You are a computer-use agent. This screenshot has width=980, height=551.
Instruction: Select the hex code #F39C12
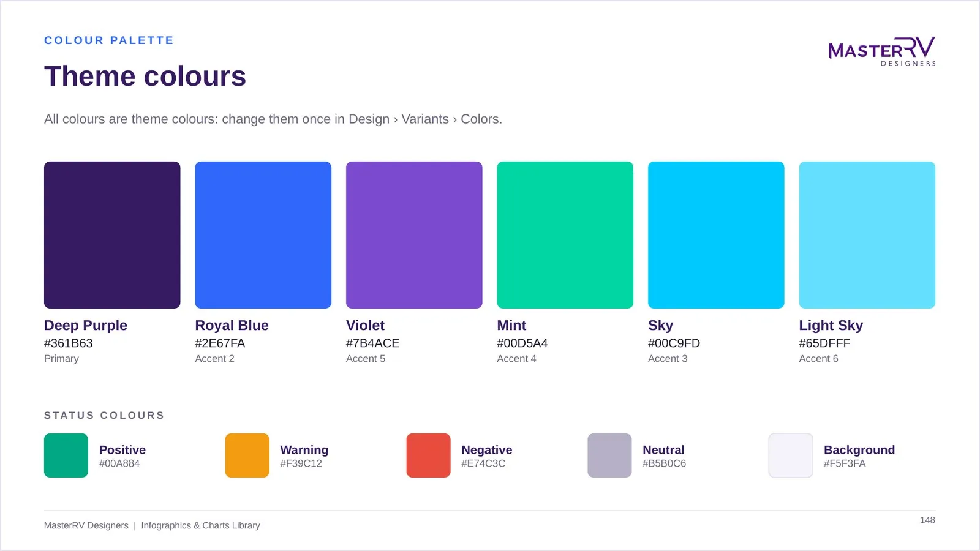(301, 463)
